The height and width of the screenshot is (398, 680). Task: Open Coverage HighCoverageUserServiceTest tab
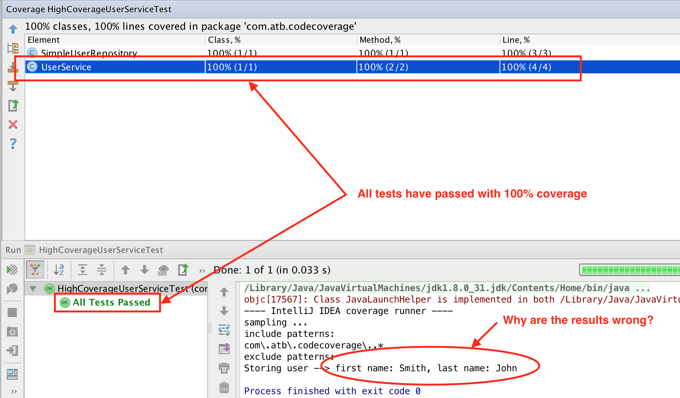point(88,9)
